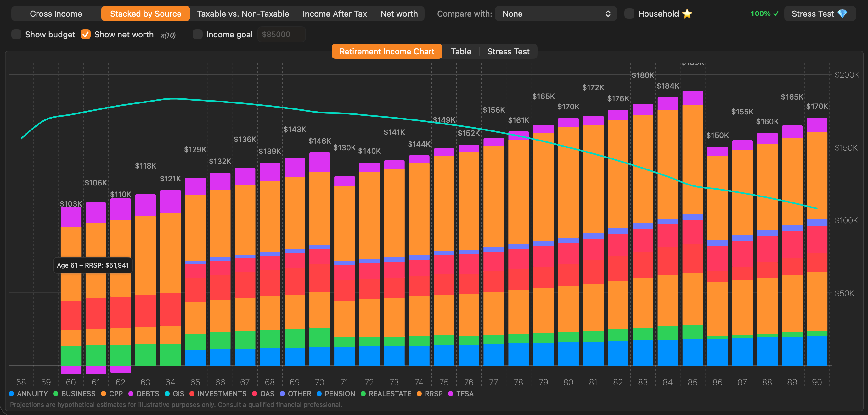The image size is (868, 415).
Task: Click the net worth line at age 90
Action: [817, 208]
